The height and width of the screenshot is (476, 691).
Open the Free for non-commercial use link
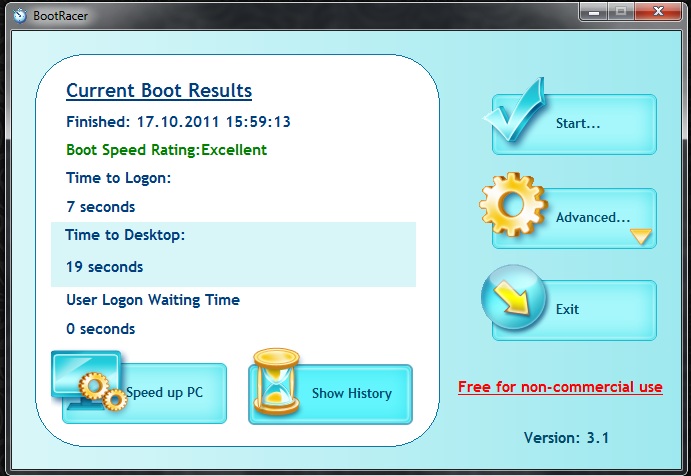click(560, 387)
